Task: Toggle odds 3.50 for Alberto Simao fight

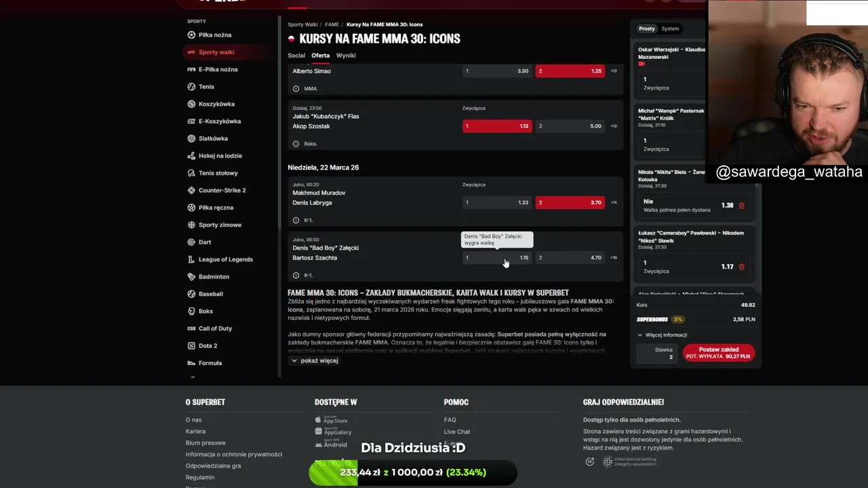Action: click(497, 71)
